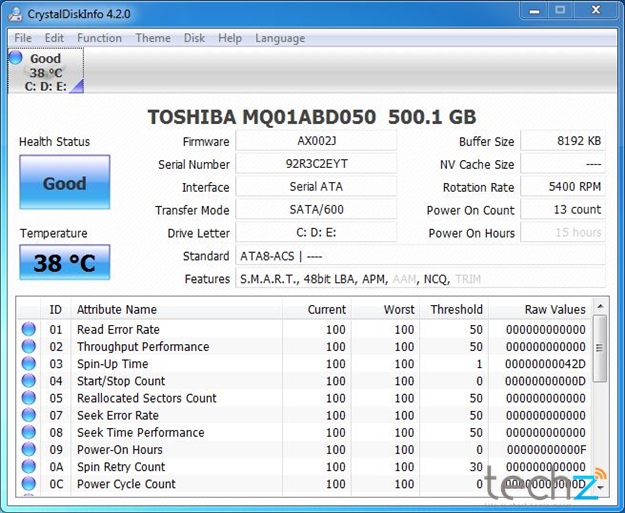Click the ID column header

(56, 309)
